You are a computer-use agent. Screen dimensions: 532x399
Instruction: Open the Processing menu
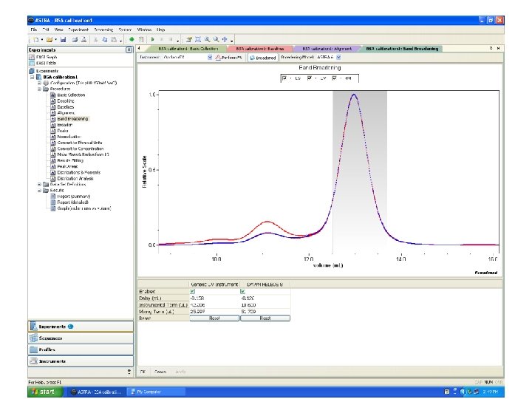(x=104, y=30)
